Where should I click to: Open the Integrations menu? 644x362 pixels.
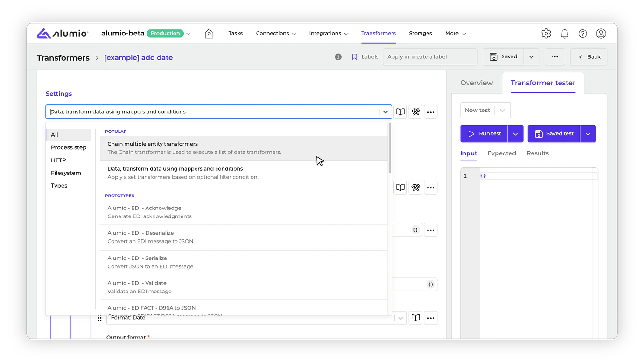329,34
